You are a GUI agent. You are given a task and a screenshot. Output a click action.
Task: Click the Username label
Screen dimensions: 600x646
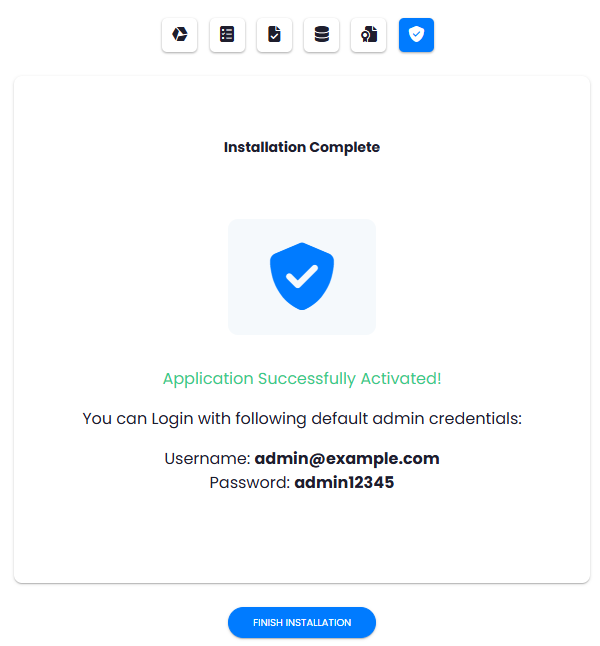[x=207, y=459]
